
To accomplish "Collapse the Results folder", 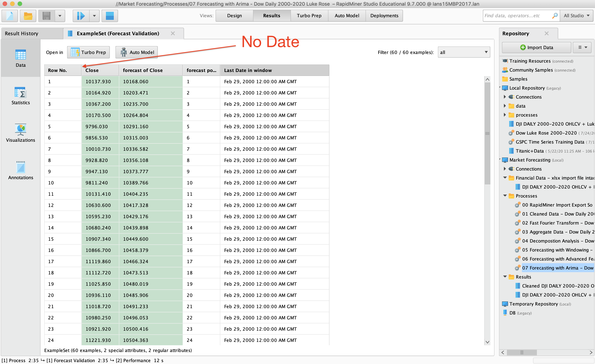I will 505,277.
